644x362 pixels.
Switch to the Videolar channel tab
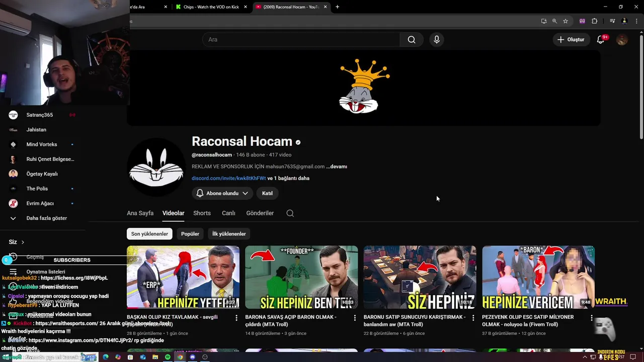tap(173, 213)
